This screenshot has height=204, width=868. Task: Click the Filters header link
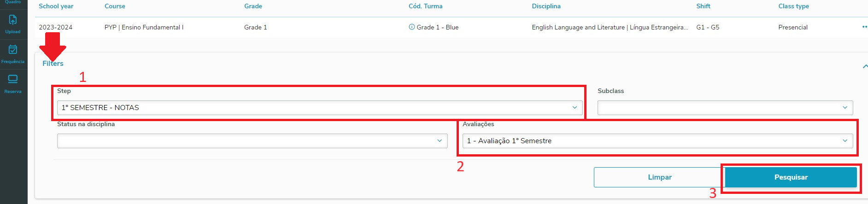(x=53, y=64)
